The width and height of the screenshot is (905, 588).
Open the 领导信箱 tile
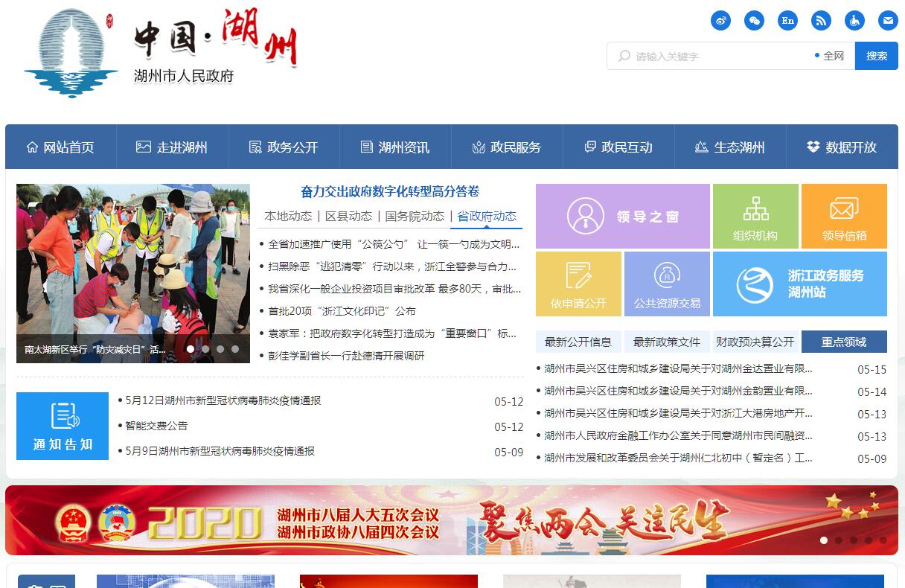[844, 217]
